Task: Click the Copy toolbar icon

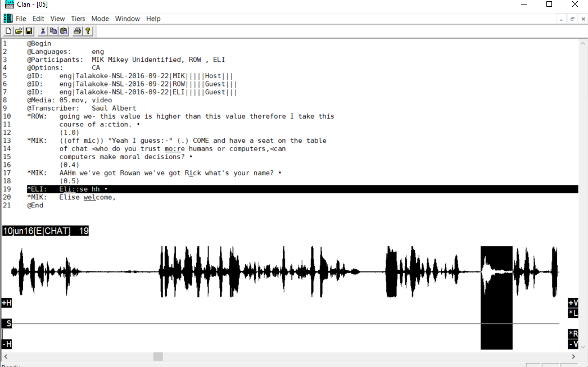Action: click(53, 31)
